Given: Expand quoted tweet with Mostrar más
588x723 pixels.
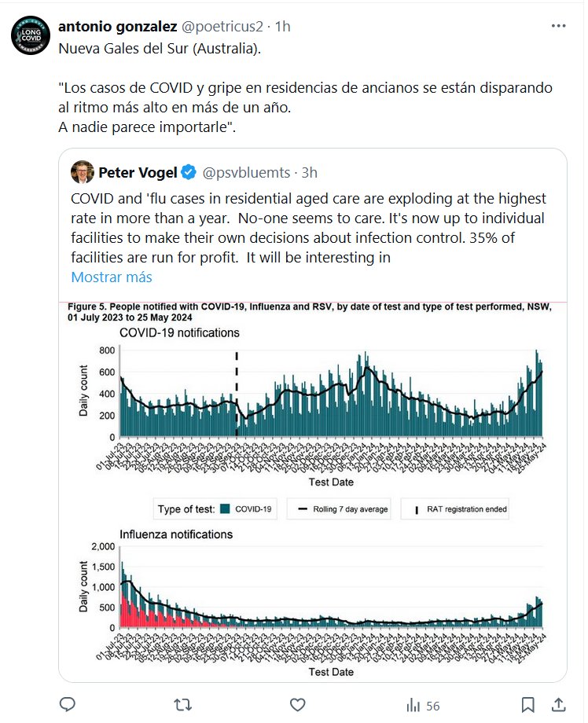Looking at the screenshot, I should pyautogui.click(x=112, y=277).
